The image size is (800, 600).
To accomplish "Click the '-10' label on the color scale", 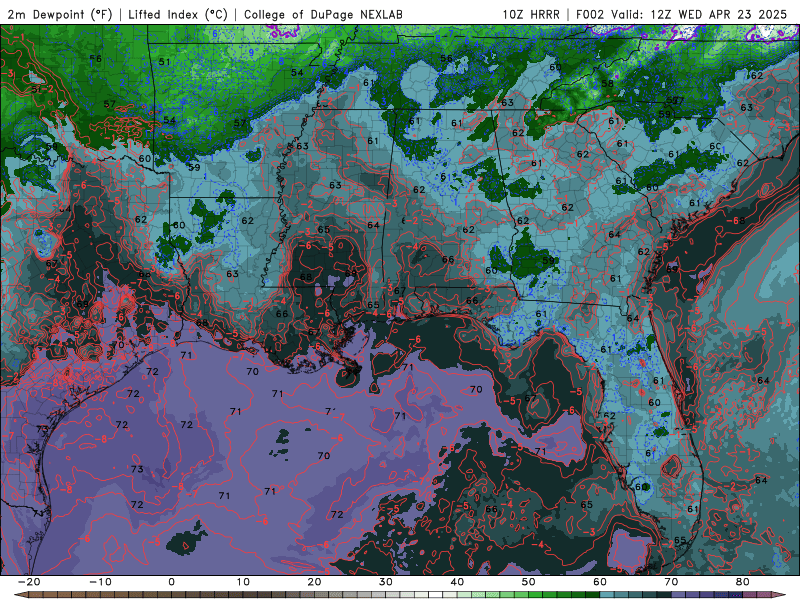I will (100, 582).
